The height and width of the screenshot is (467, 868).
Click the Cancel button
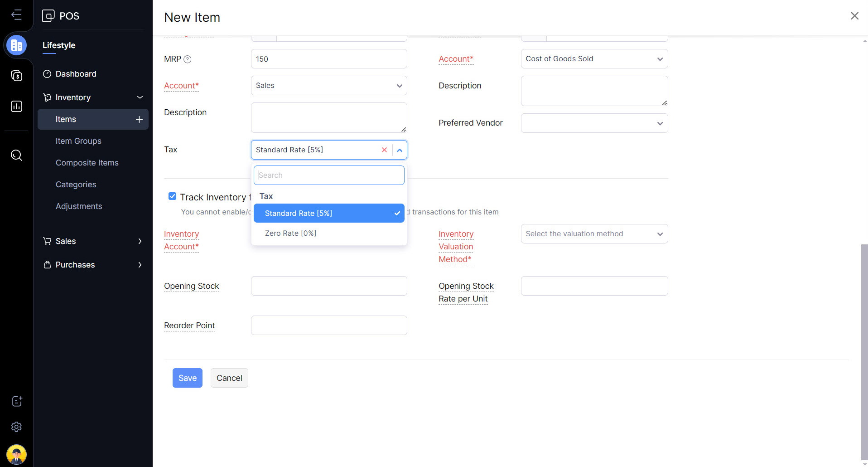click(229, 378)
